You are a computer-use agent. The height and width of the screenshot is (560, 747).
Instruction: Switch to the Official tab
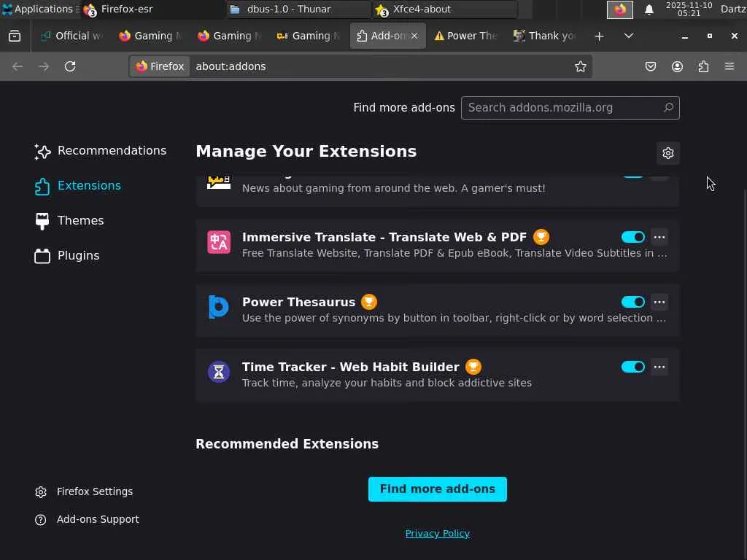point(71,36)
